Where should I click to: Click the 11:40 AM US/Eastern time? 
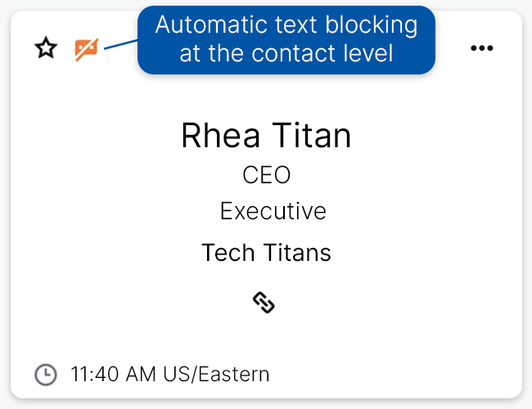(170, 375)
